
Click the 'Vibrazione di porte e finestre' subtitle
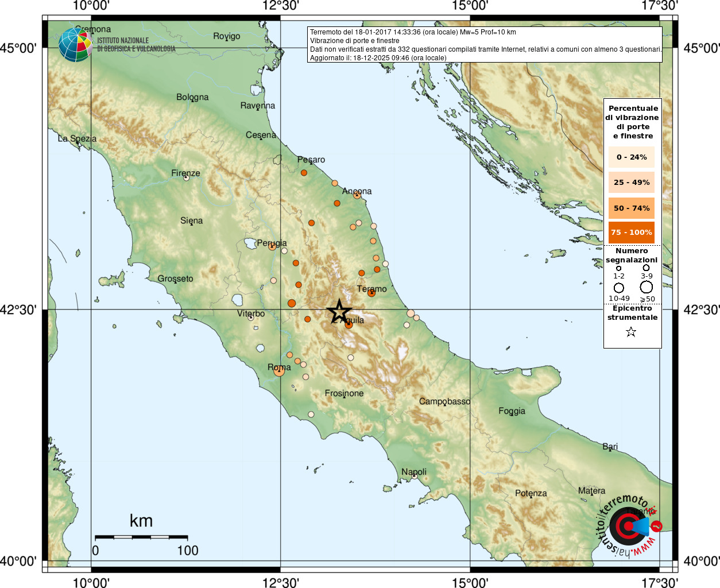355,41
